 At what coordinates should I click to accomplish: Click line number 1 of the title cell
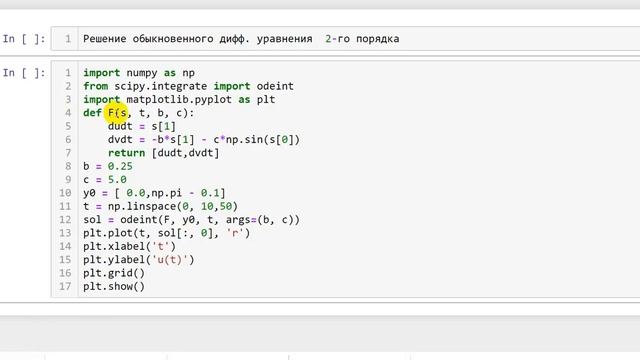(68, 39)
